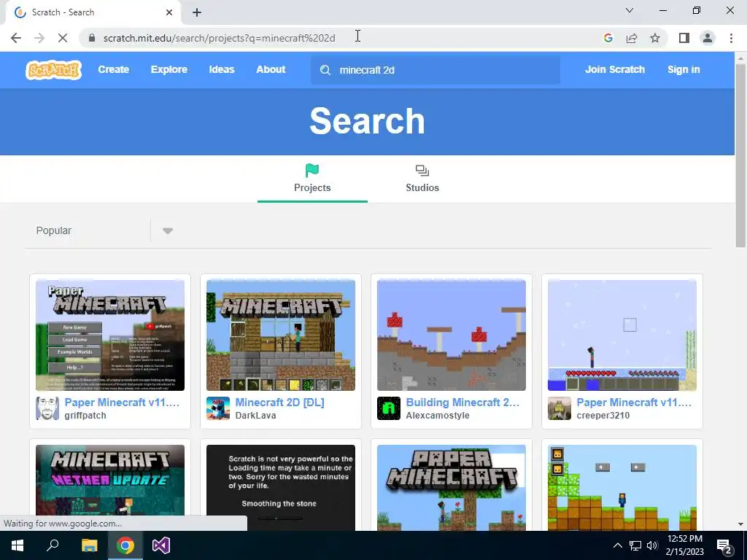Open the tab search chevron in Chrome title bar
Viewport: 747px width, 560px height.
630,10
